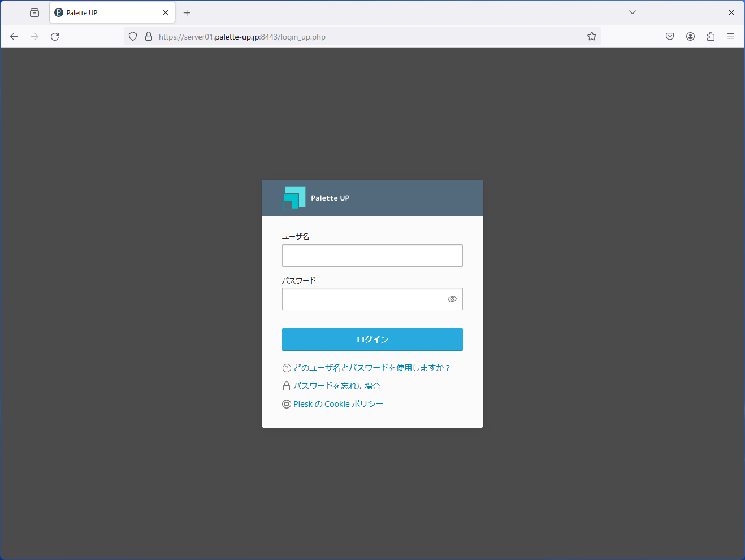The width and height of the screenshot is (745, 560).
Task: Open the Save to Pocket icon
Action: click(x=670, y=37)
